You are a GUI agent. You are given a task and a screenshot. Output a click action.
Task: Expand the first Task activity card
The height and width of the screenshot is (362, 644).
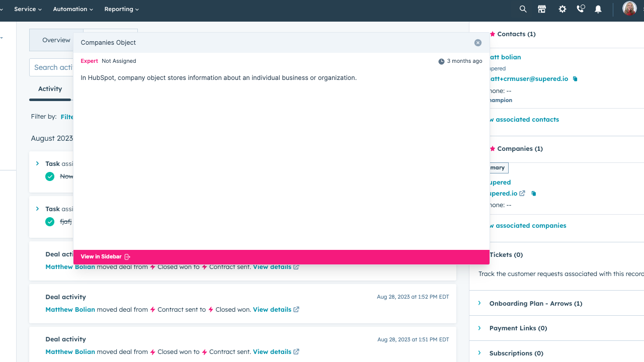tap(38, 163)
